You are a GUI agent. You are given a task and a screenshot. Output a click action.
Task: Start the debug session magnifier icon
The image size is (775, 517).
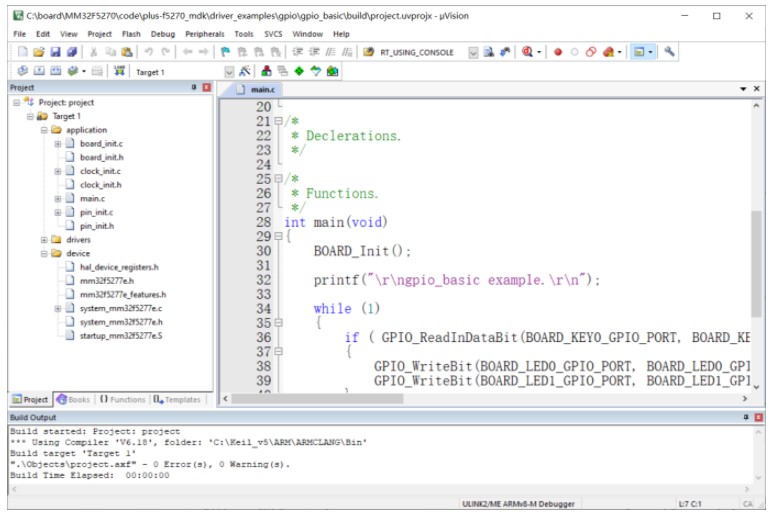tap(527, 52)
